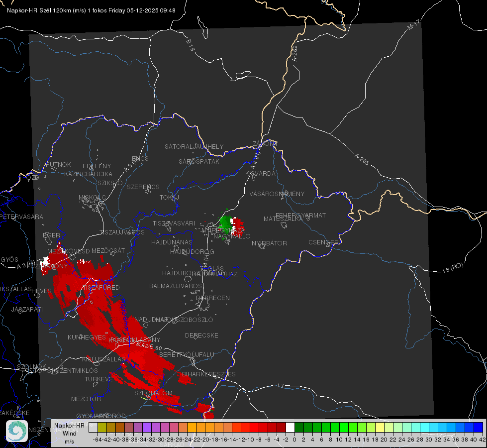Click the KAZINCBARCIKA label
This screenshot has width=487, height=448.
[x=88, y=174]
